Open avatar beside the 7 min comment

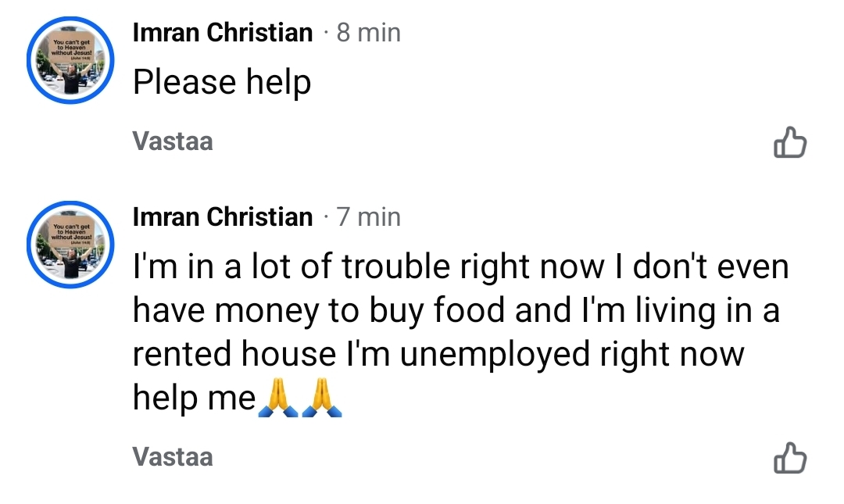coord(71,245)
